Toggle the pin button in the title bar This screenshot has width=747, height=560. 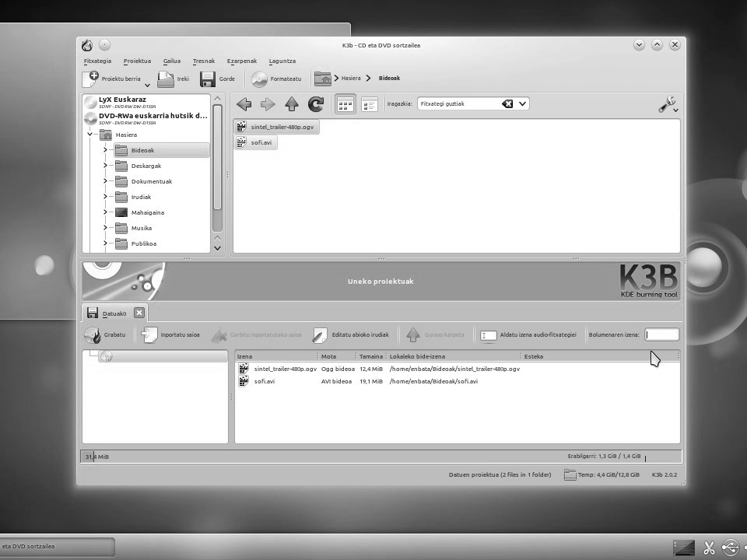[105, 45]
